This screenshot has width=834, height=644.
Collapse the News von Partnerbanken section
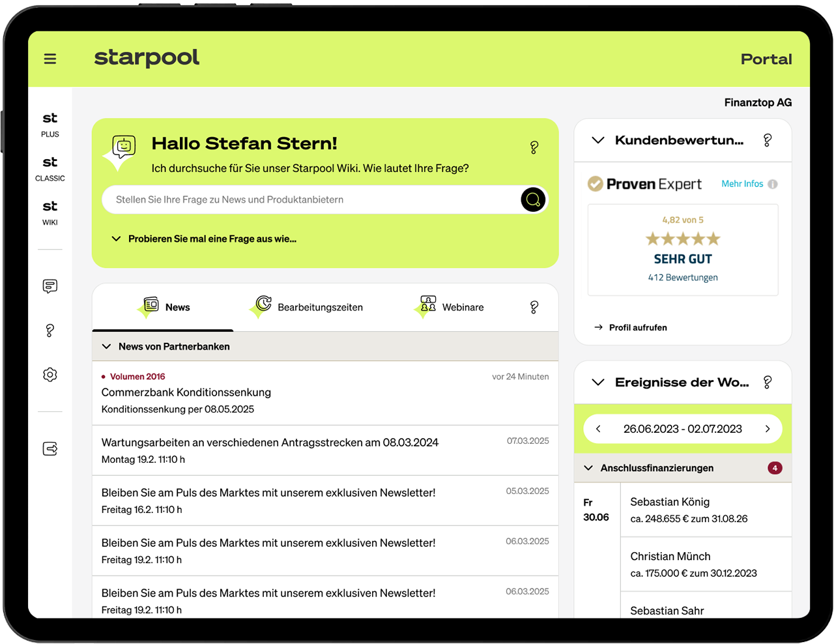point(106,346)
